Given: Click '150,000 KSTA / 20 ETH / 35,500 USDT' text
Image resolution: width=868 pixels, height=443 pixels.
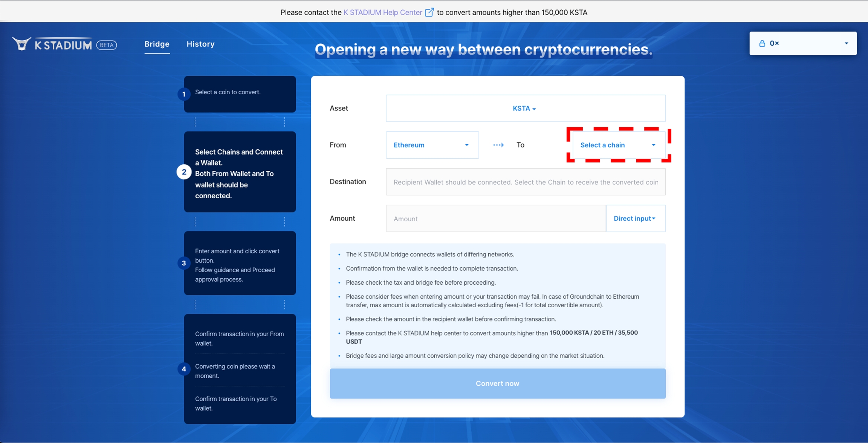Looking at the screenshot, I should coord(492,337).
